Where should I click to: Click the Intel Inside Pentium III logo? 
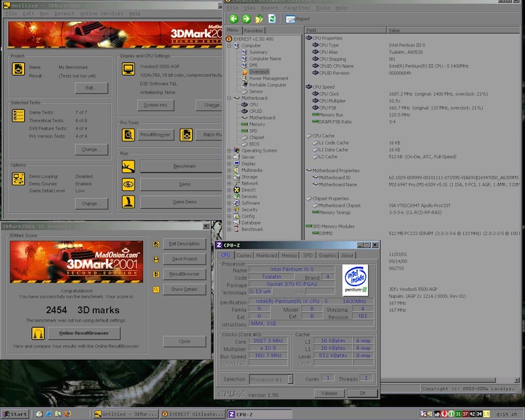[355, 280]
